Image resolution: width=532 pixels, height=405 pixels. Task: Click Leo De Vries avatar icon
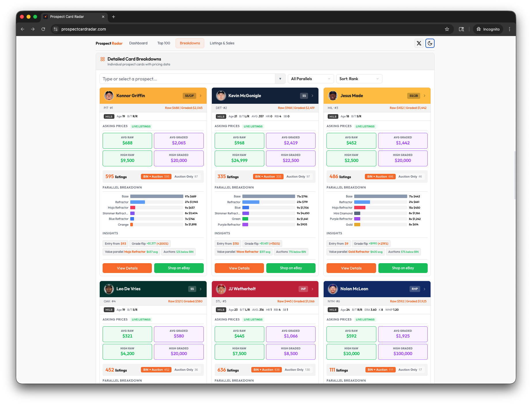point(109,289)
